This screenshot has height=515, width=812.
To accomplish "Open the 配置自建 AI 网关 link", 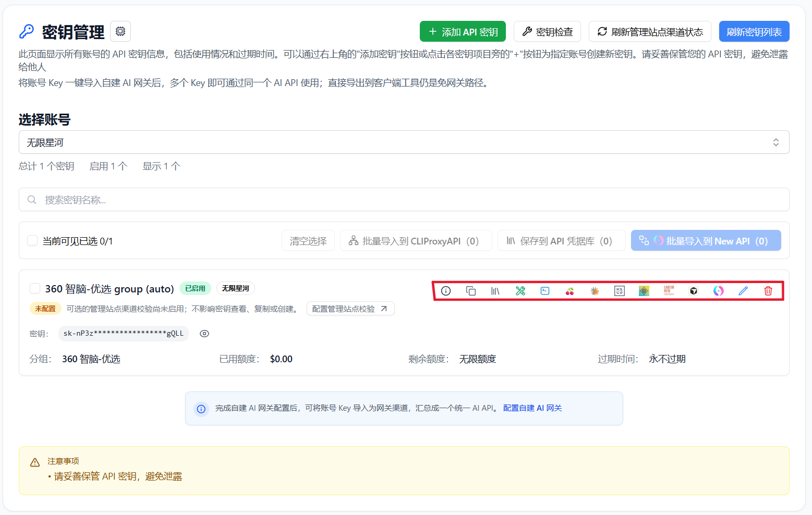I will pos(532,408).
